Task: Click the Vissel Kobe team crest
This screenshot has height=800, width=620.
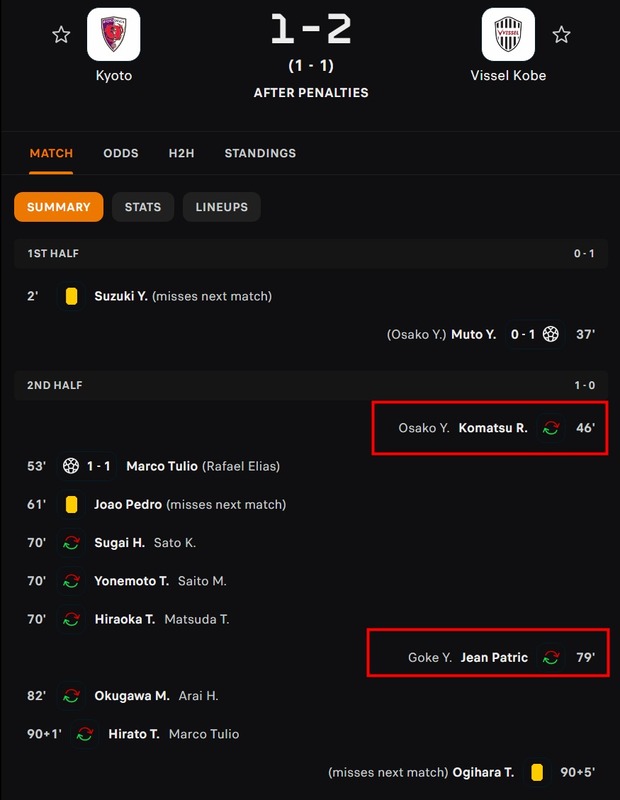Action: (508, 35)
